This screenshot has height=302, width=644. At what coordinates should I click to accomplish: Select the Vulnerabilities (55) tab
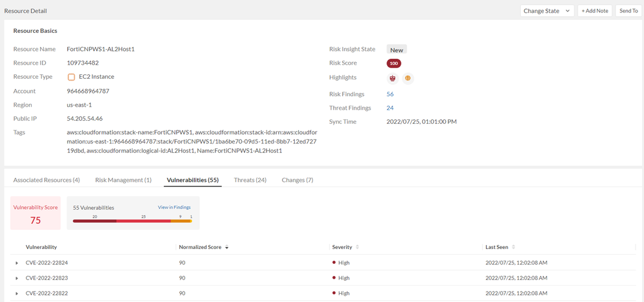pyautogui.click(x=193, y=180)
